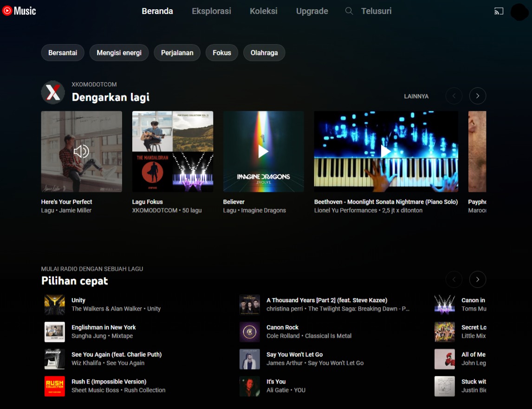This screenshot has width=532, height=409.
Task: Select A Thousand Years [Part 2] title
Action: 327,300
